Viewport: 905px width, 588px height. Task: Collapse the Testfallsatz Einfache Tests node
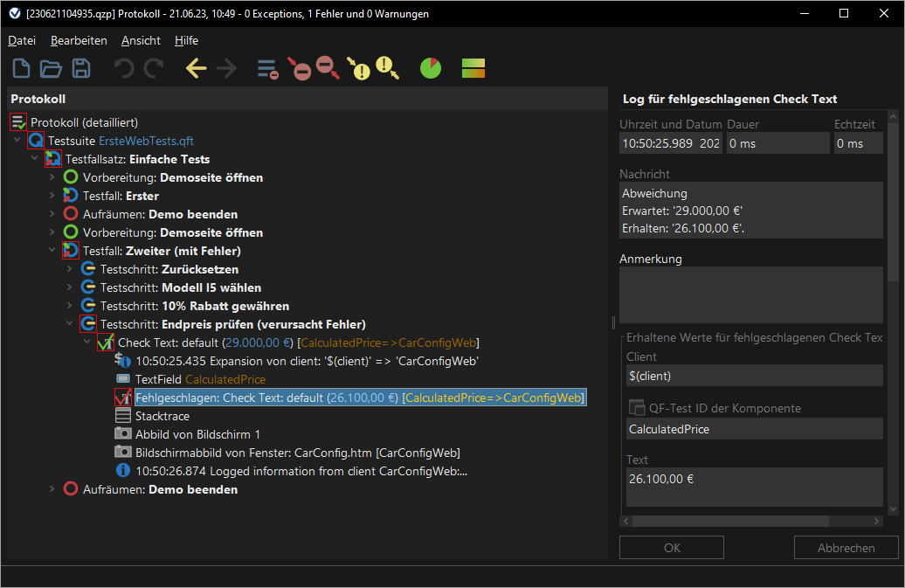pyautogui.click(x=34, y=159)
